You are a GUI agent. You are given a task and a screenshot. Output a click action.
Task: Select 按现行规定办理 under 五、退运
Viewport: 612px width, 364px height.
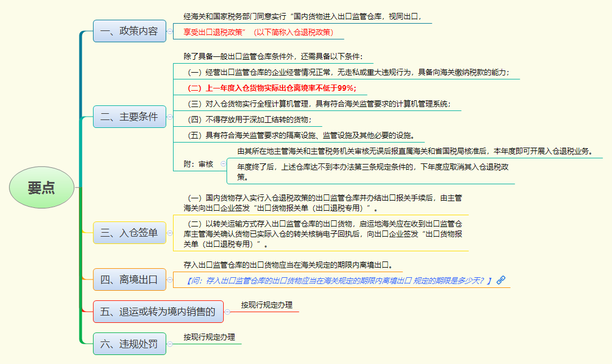click(267, 305)
